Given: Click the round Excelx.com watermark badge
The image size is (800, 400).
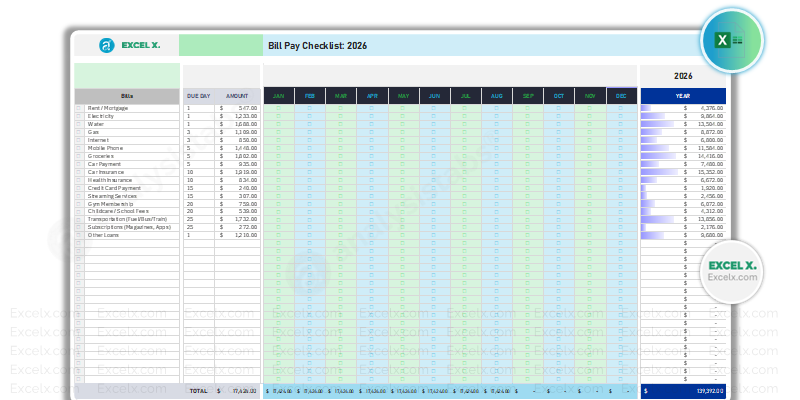Looking at the screenshot, I should coord(731,270).
